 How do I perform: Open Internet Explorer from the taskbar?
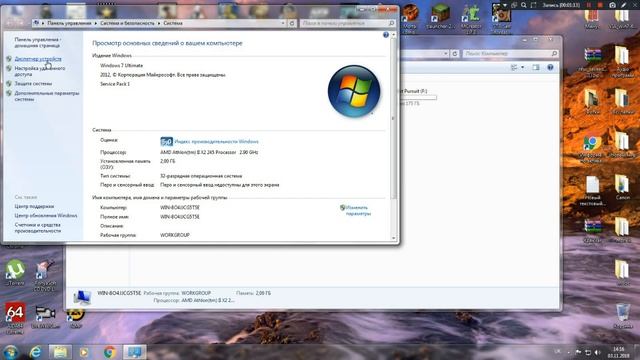36,352
